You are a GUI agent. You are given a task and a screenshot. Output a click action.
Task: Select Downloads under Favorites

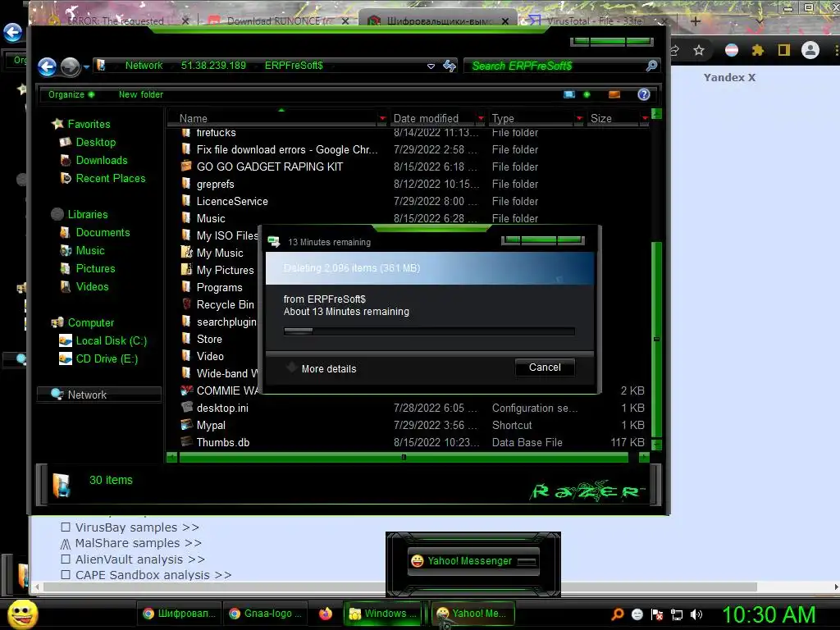[x=101, y=161]
